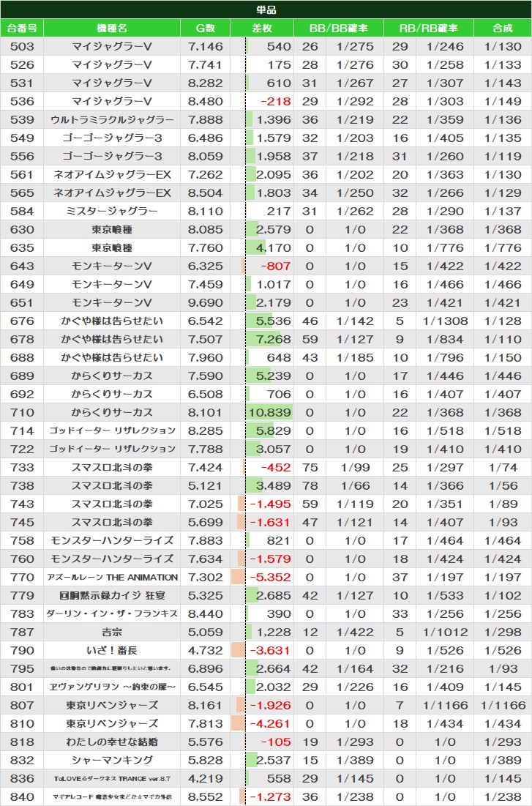This screenshot has width=532, height=806.
Task: Click アズールレーン THE ANIMATION name
Action: coord(112,578)
